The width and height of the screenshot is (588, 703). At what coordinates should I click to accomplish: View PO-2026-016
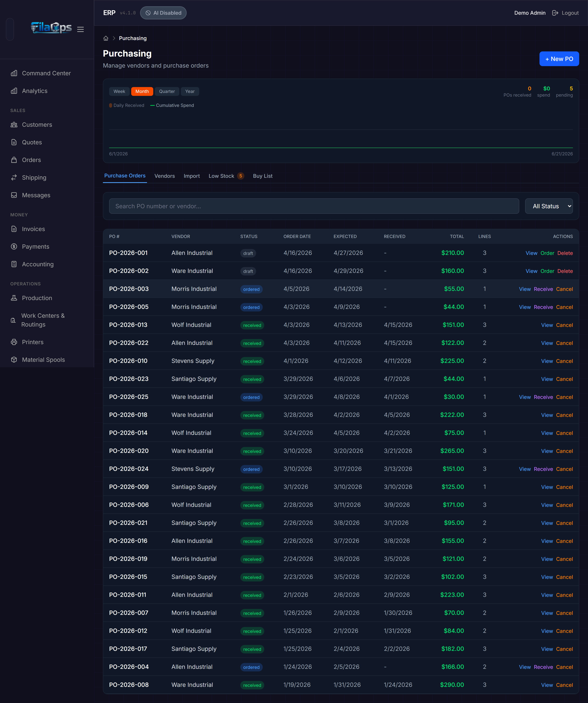click(547, 541)
